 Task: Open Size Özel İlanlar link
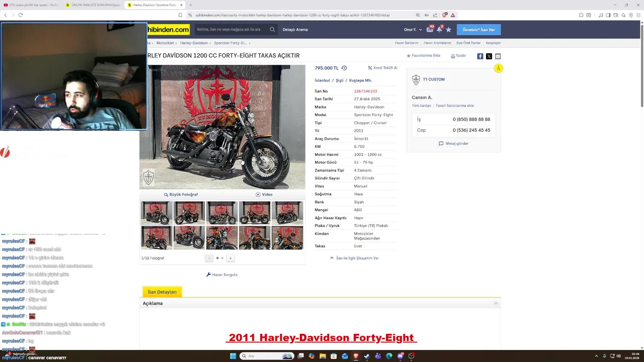(468, 43)
